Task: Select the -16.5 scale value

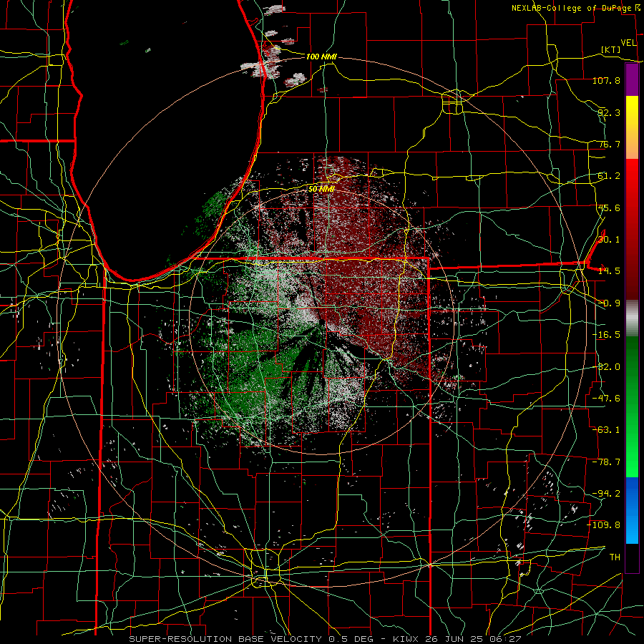Action: click(606, 335)
